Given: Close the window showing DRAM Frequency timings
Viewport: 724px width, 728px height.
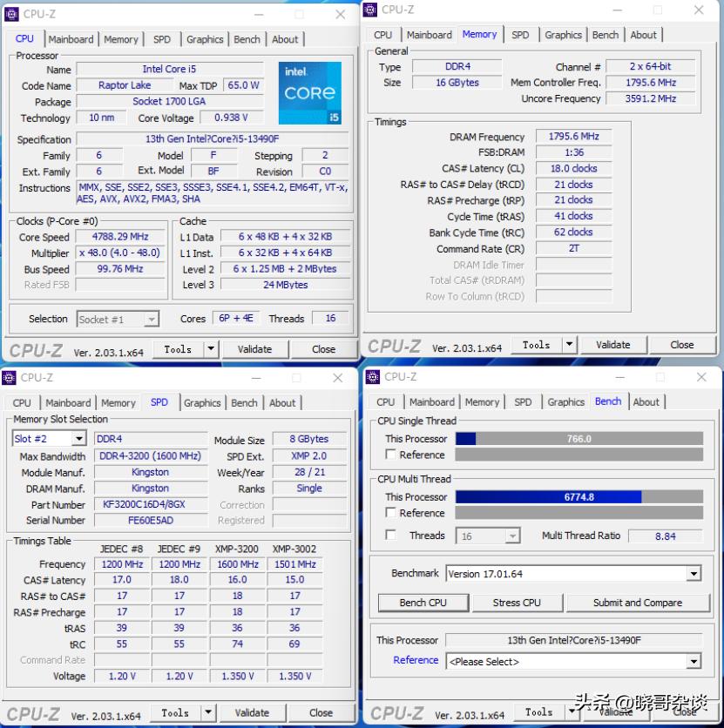Looking at the screenshot, I should click(x=699, y=10).
